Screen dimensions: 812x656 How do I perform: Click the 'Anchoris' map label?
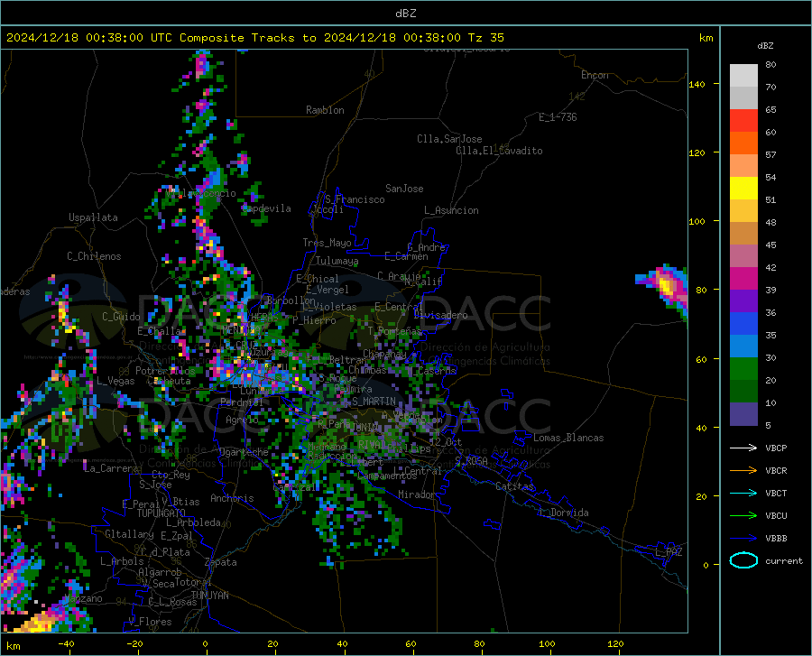(x=232, y=498)
